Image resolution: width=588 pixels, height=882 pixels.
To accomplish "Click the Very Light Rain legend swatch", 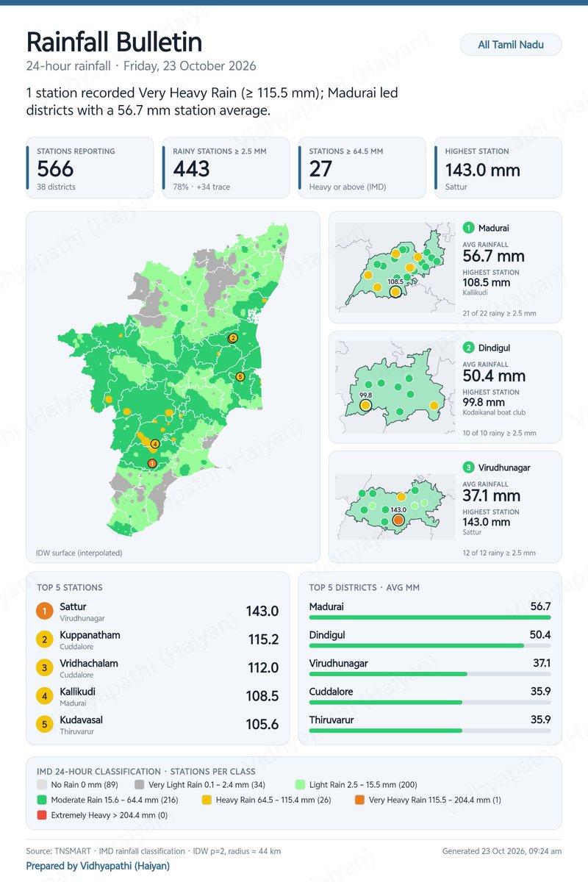I will 140,785.
